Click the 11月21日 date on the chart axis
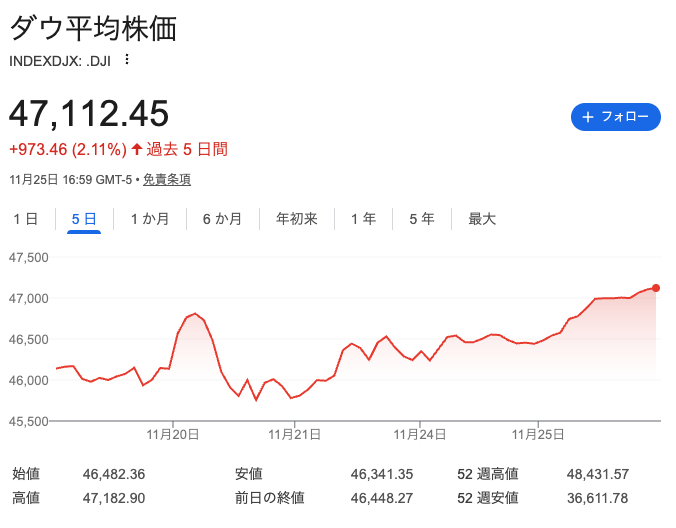The width and height of the screenshot is (676, 528). pyautogui.click(x=295, y=435)
